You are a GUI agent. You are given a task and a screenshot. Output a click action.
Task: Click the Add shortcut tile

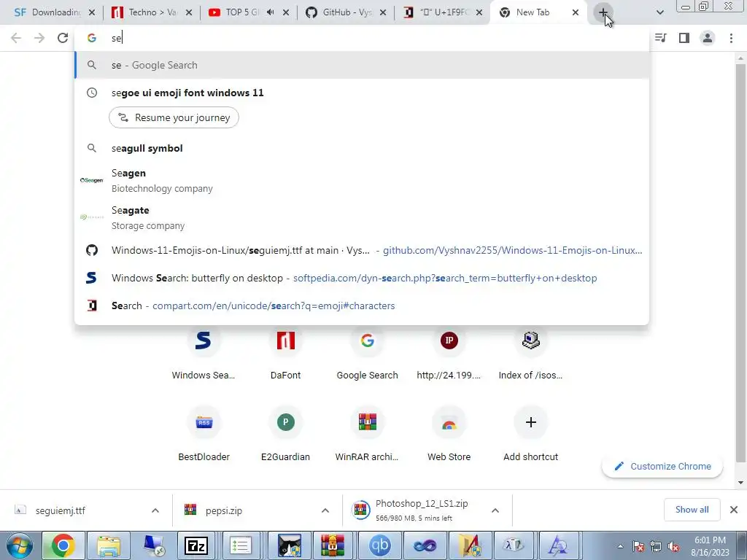pyautogui.click(x=531, y=435)
